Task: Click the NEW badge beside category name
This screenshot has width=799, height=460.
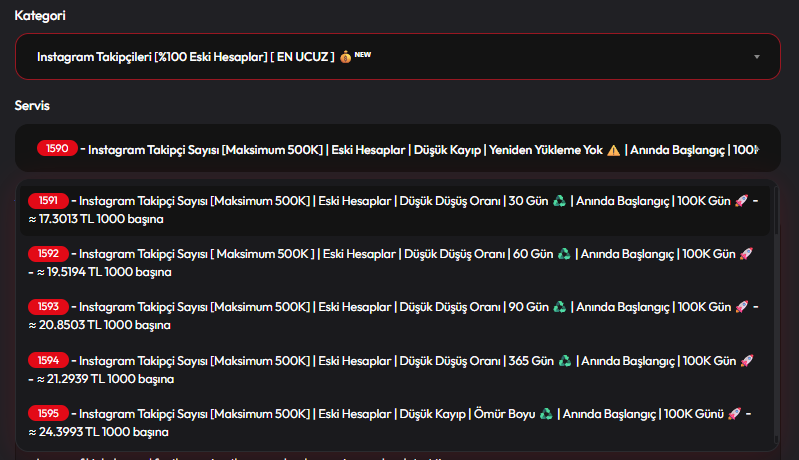Action: [x=363, y=55]
